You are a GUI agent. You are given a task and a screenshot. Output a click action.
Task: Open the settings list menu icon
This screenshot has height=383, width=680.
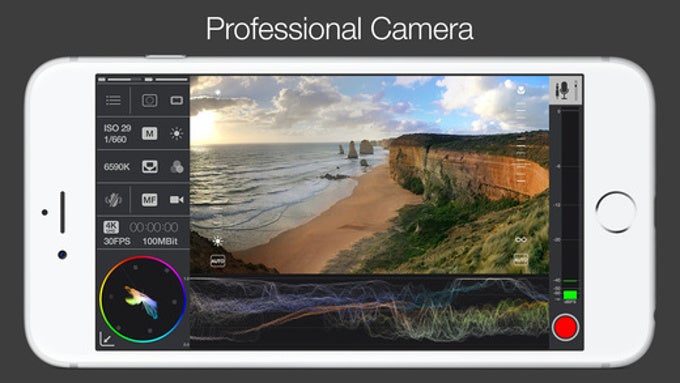click(113, 100)
